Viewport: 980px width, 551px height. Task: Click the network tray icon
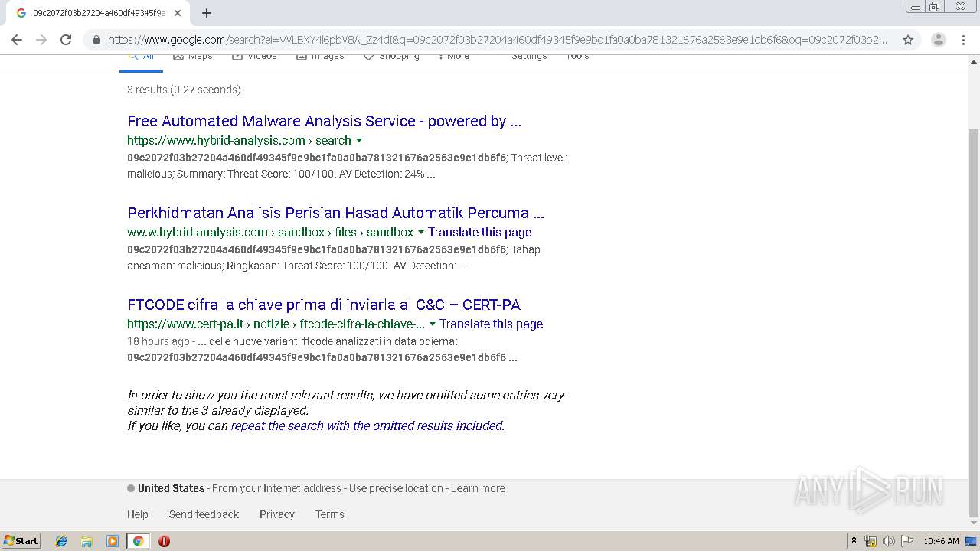871,541
